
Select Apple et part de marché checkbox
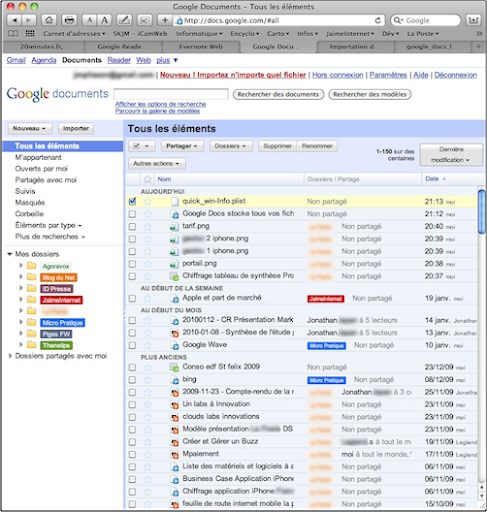click(x=132, y=298)
